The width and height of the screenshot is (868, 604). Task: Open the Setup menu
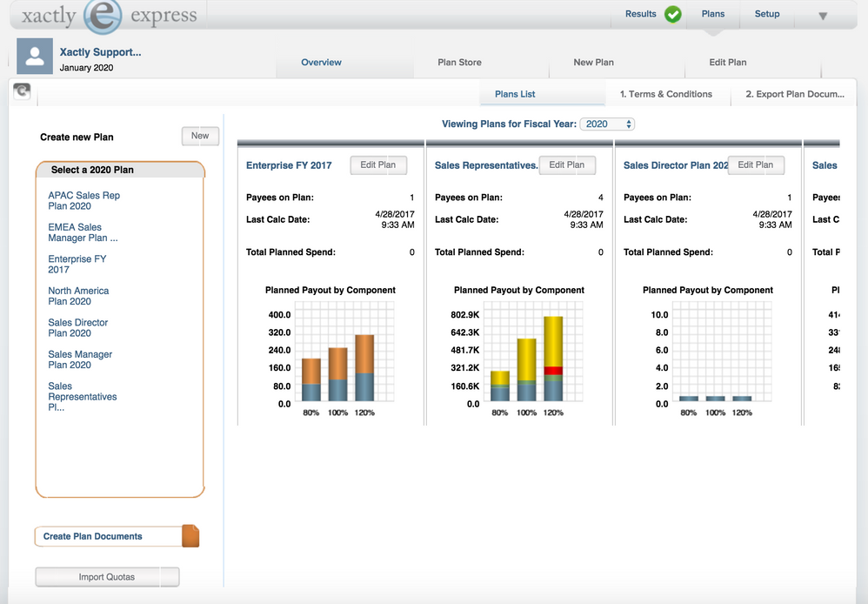click(x=767, y=14)
